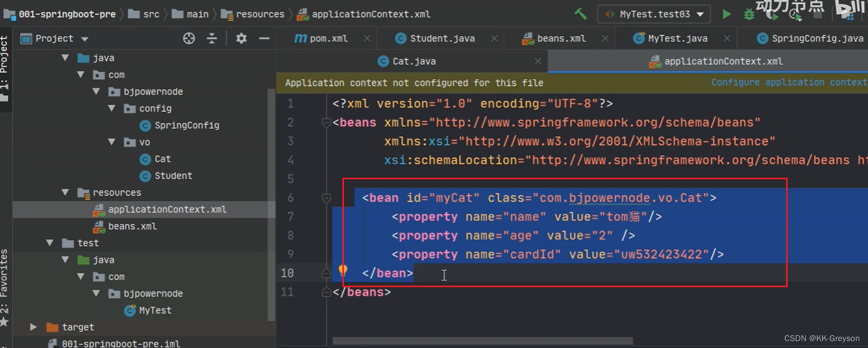
Task: Click the Configure application context link
Action: click(x=789, y=82)
